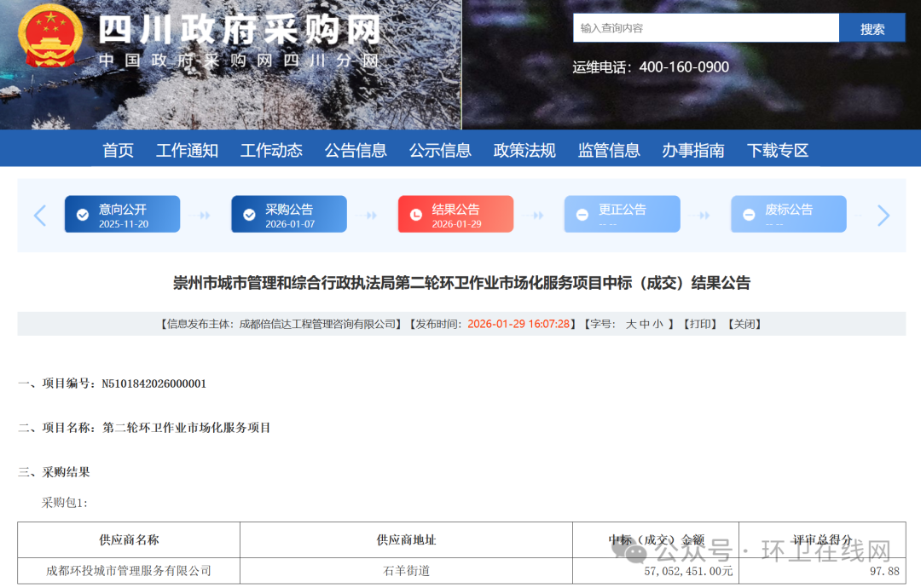Click the 打印 link

(x=700, y=324)
